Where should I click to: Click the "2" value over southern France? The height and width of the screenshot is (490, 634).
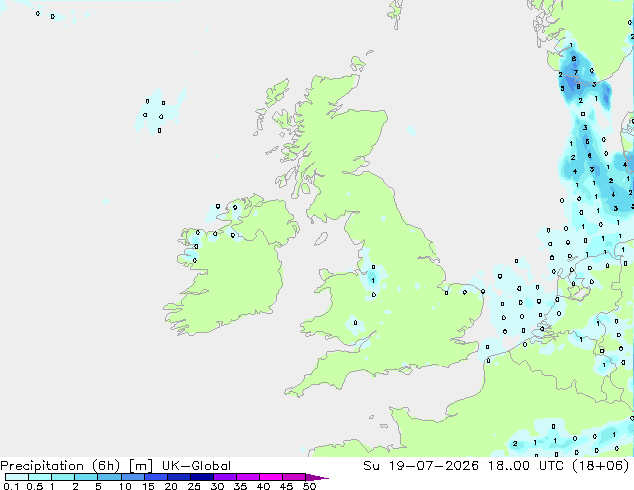(x=515, y=444)
